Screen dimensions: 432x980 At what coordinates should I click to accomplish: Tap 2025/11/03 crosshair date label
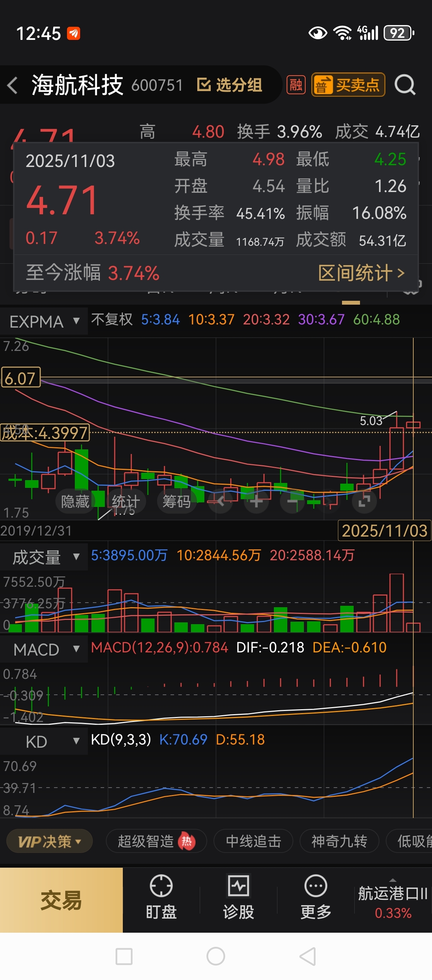[x=384, y=531]
